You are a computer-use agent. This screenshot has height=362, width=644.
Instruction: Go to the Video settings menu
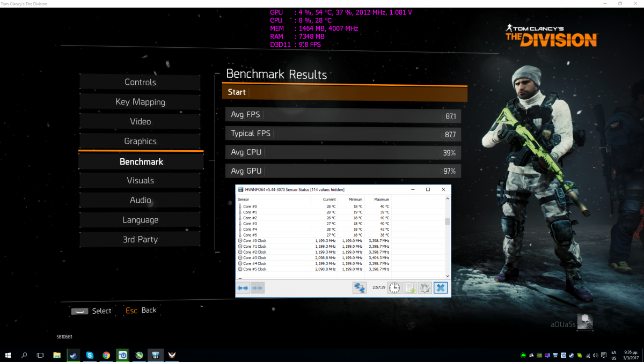point(140,122)
